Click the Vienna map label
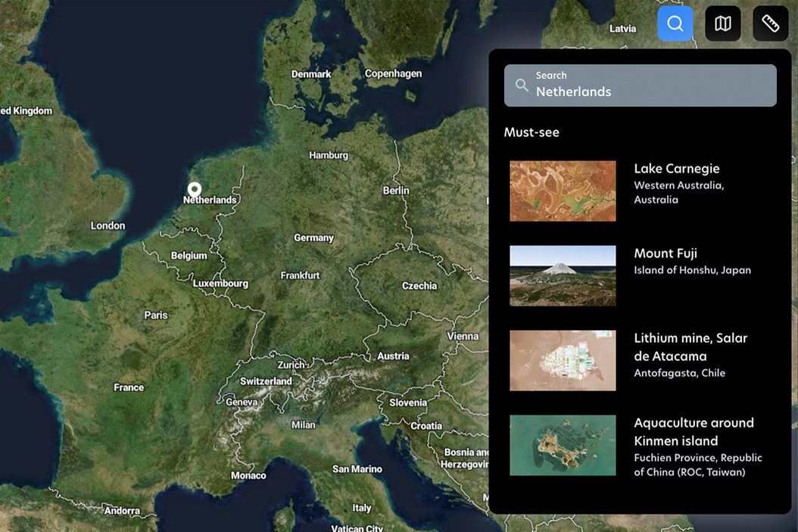The width and height of the screenshot is (798, 532). [463, 336]
